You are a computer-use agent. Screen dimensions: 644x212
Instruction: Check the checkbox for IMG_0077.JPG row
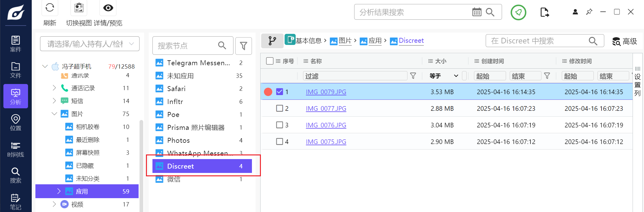click(x=279, y=108)
